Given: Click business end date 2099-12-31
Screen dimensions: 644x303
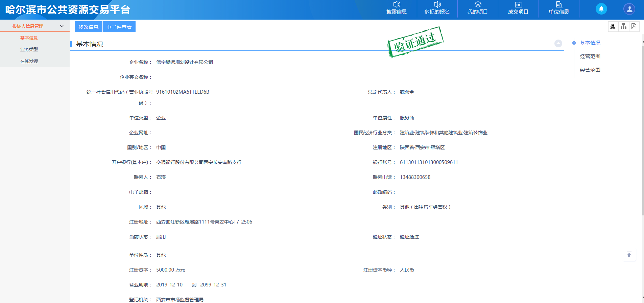Looking at the screenshot, I should click(213, 285).
